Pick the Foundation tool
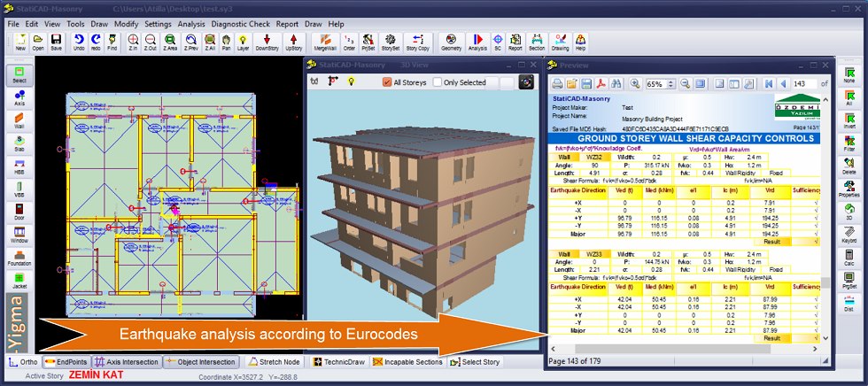Viewport: 868px width, 386px height. (19, 259)
